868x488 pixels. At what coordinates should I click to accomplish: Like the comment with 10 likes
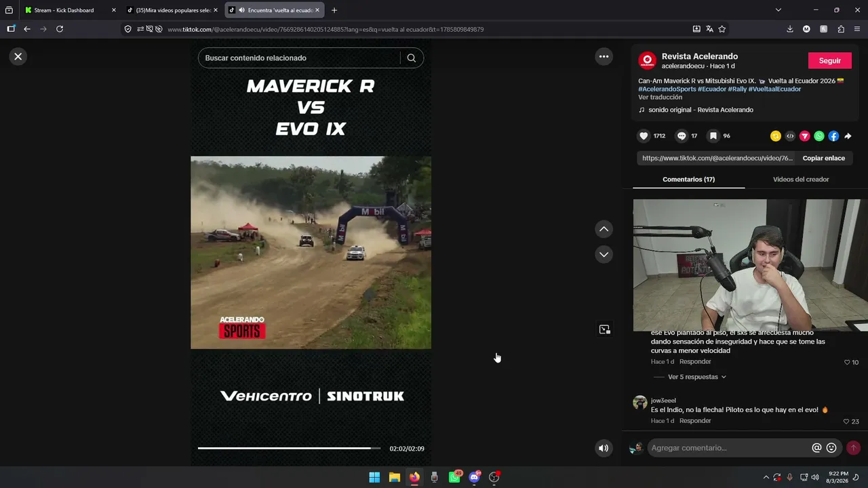[847, 363]
